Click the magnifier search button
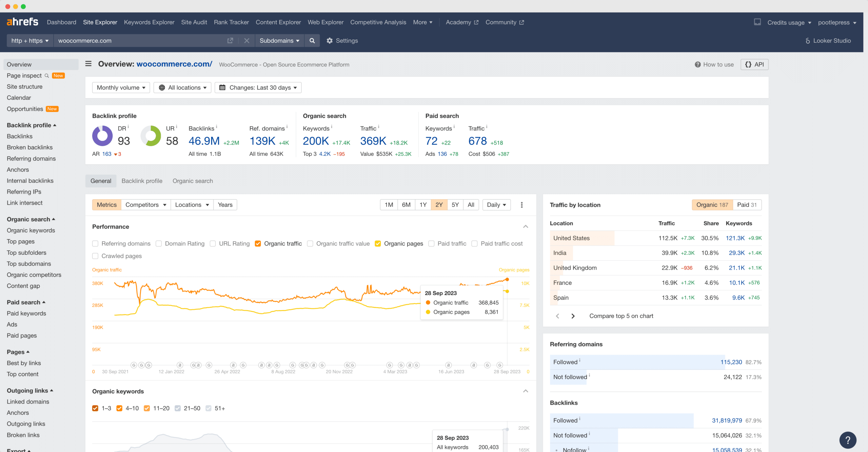Screen dimensions: 868x452 coord(312,41)
